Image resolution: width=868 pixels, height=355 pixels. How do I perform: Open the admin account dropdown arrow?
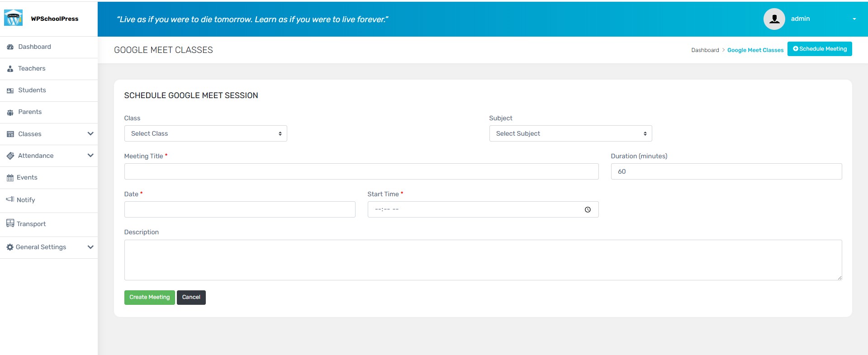pos(854,19)
